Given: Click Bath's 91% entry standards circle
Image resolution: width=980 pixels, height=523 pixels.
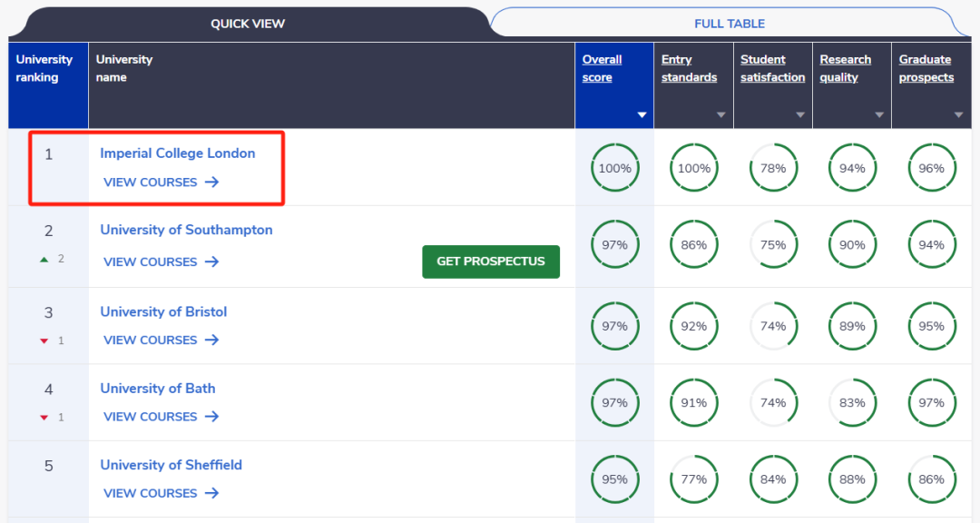Looking at the screenshot, I should click(694, 402).
